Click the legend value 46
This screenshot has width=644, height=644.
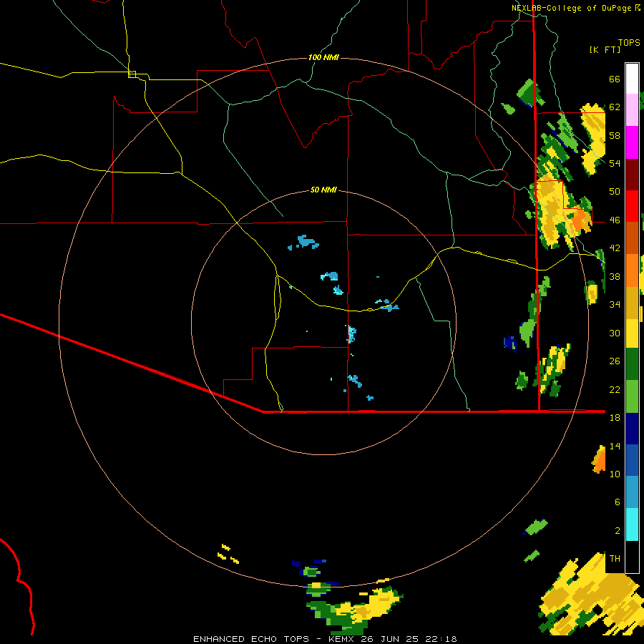click(615, 220)
